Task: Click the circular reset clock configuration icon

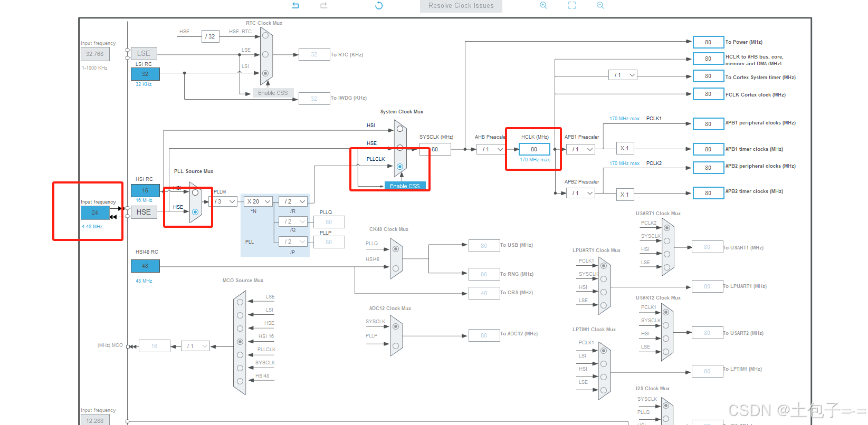Action: (379, 5)
